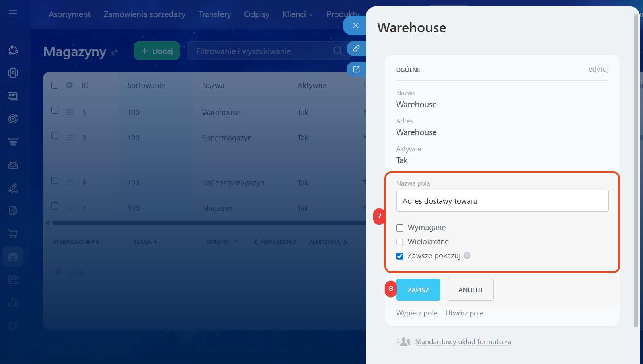Viewport: 643px width, 364px height.
Task: Click the search magnifier icon
Action: [x=337, y=51]
